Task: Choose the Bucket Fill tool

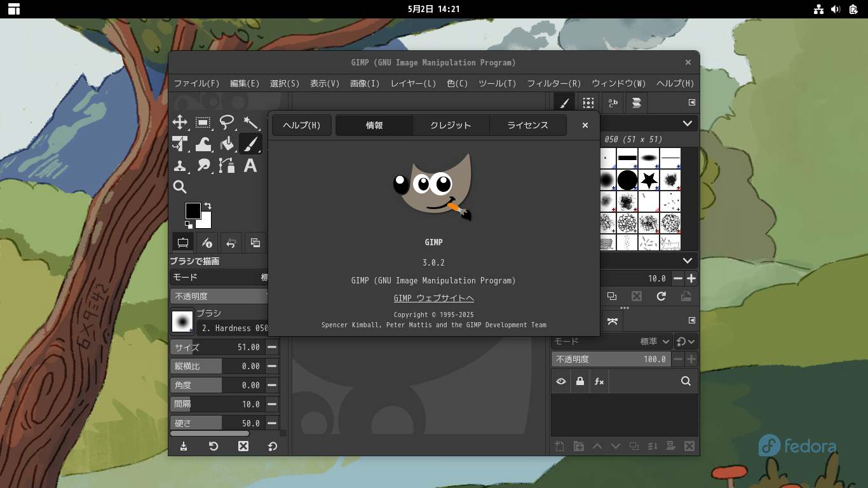Action: pyautogui.click(x=227, y=144)
